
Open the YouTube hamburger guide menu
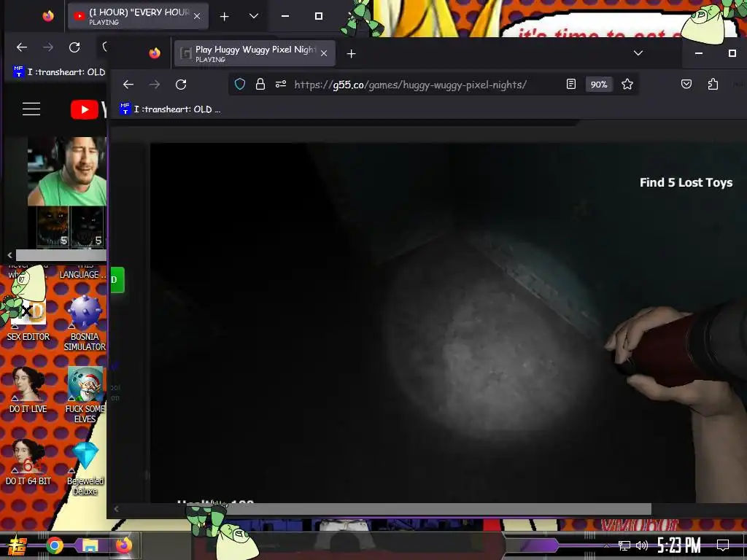(31, 109)
